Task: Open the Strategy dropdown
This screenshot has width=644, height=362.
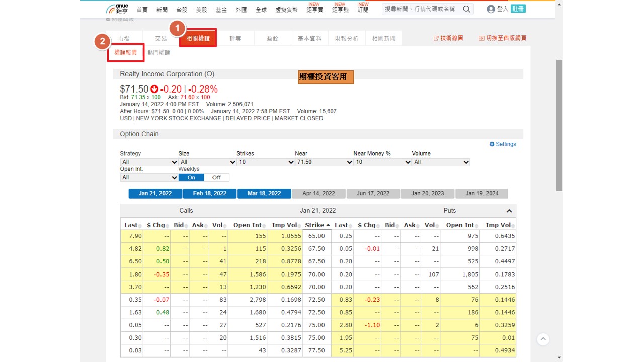Action: pos(149,162)
